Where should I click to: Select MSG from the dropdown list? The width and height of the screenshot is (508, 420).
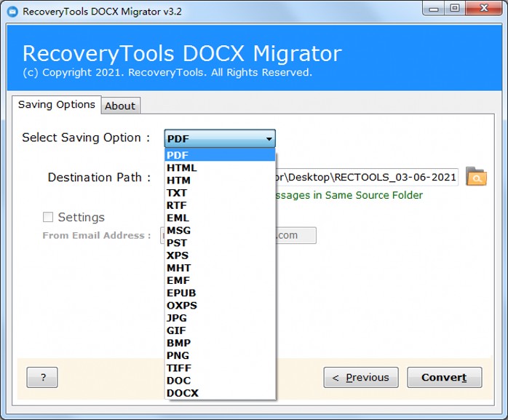tap(220, 231)
